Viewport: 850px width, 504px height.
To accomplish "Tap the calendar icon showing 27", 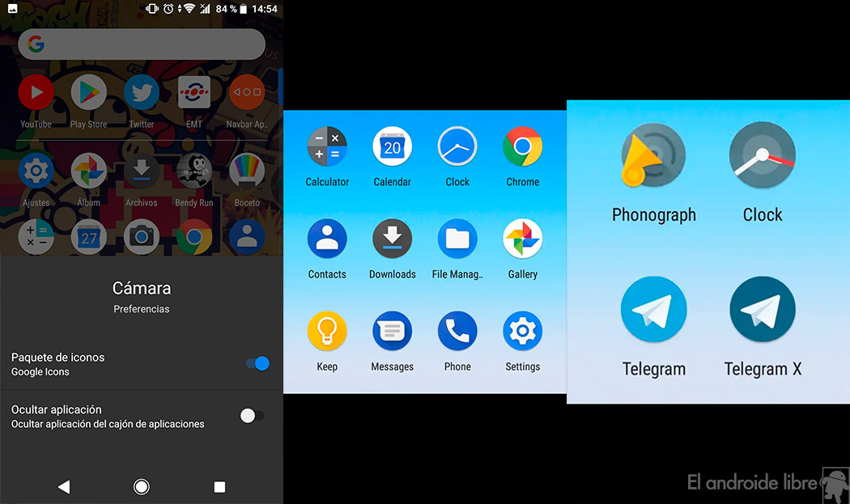I will (88, 237).
